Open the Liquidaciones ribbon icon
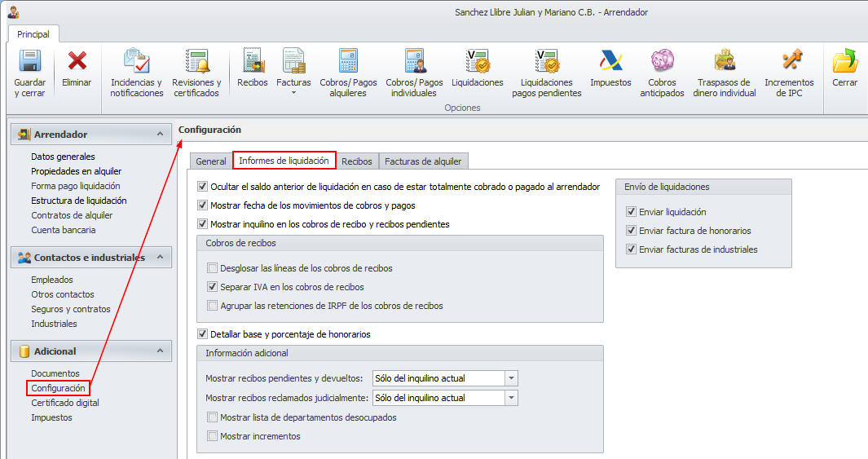Viewport: 868px width, 459px height. pos(477,61)
